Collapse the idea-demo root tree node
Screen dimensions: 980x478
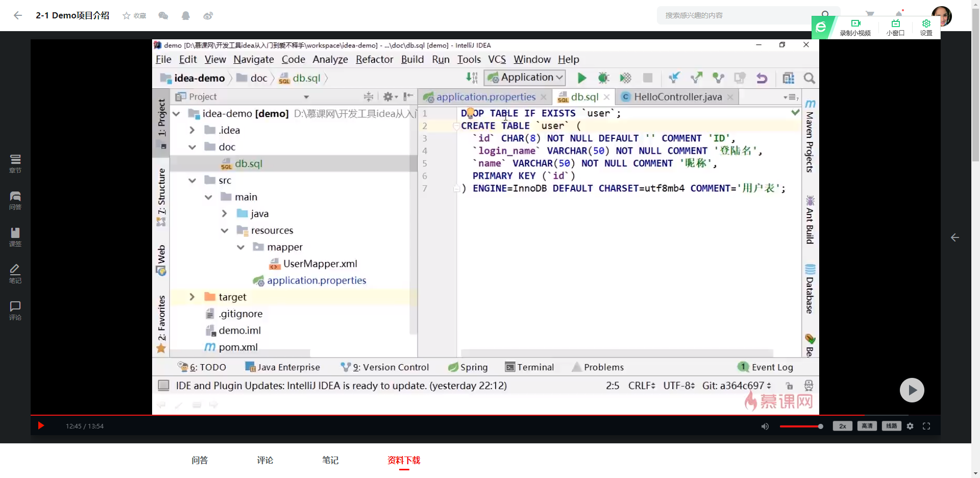pos(177,113)
